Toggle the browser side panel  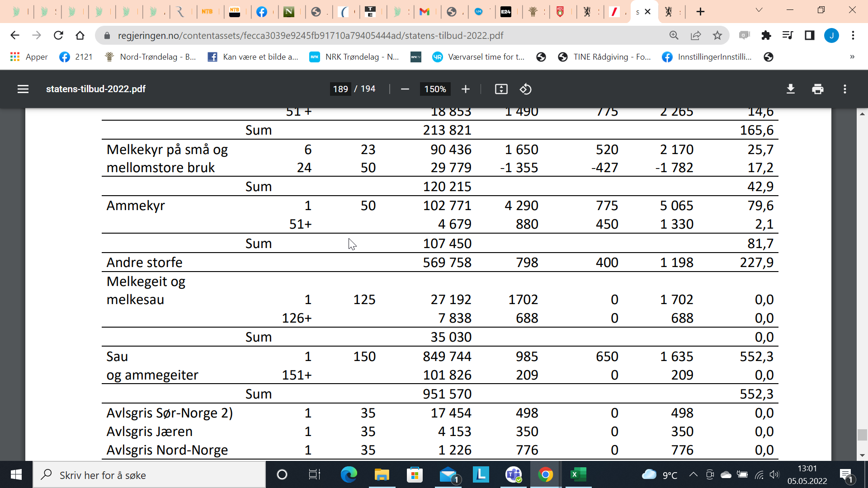[809, 35]
